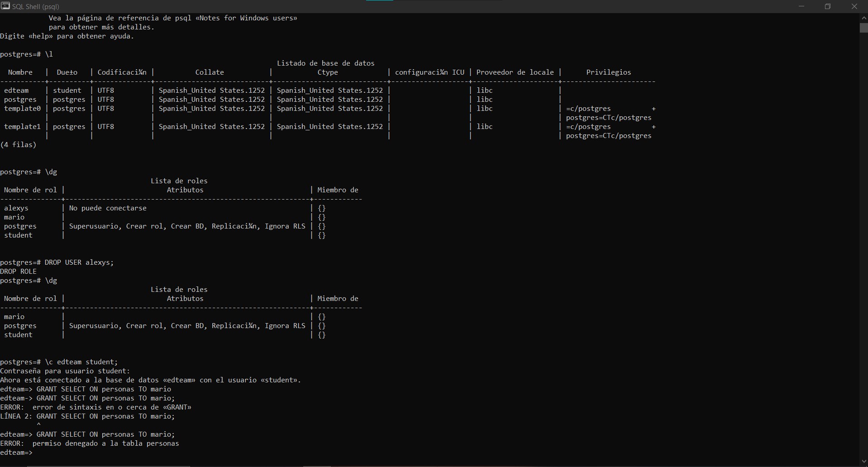Click the empty edteam=> prompt at bottom
Screen dimensions: 868x467
16,453
